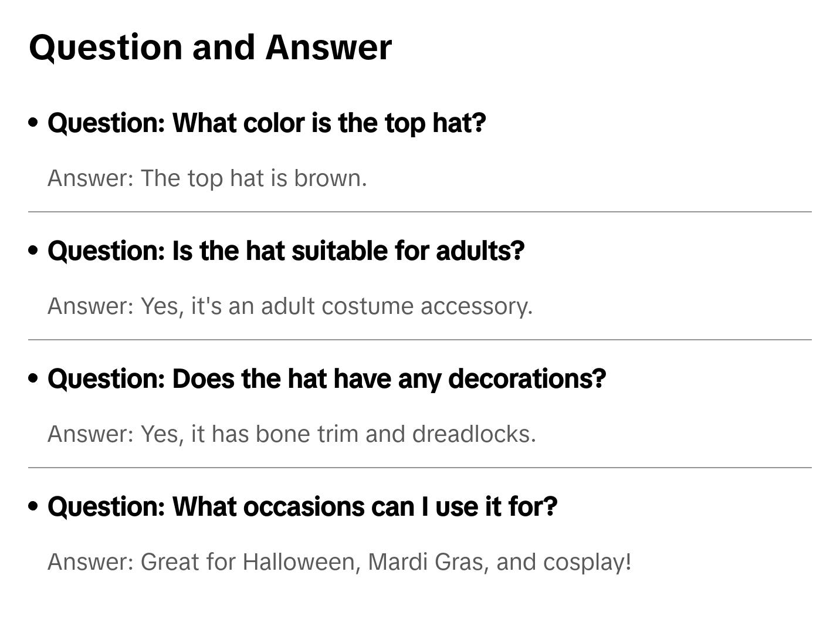Click the bone trim and dreadlocks answer
Screen dimensions: 840x629
tap(292, 434)
